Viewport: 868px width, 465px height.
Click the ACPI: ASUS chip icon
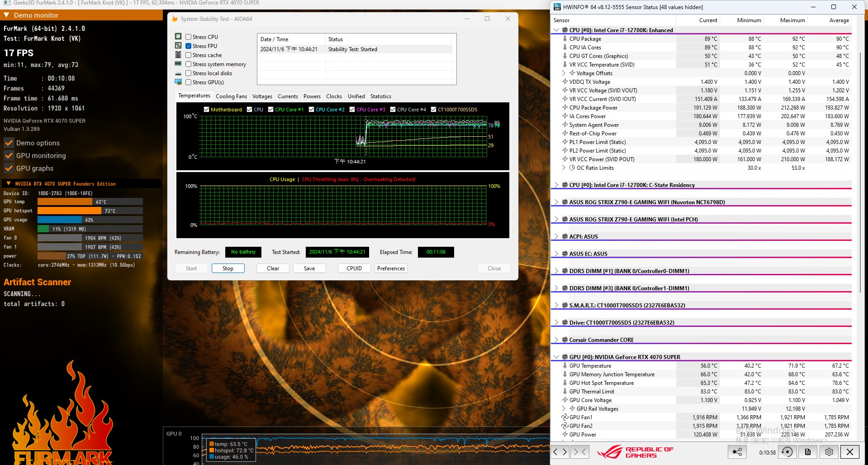click(x=565, y=236)
